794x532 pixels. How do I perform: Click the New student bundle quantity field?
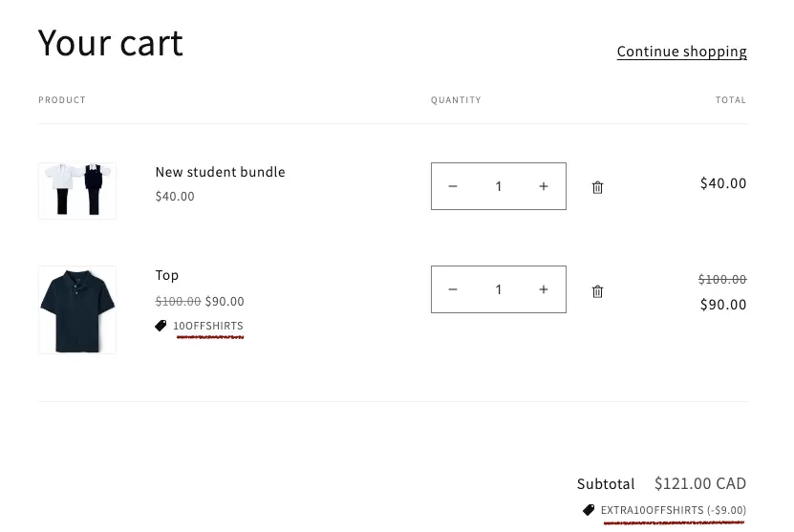[498, 186]
